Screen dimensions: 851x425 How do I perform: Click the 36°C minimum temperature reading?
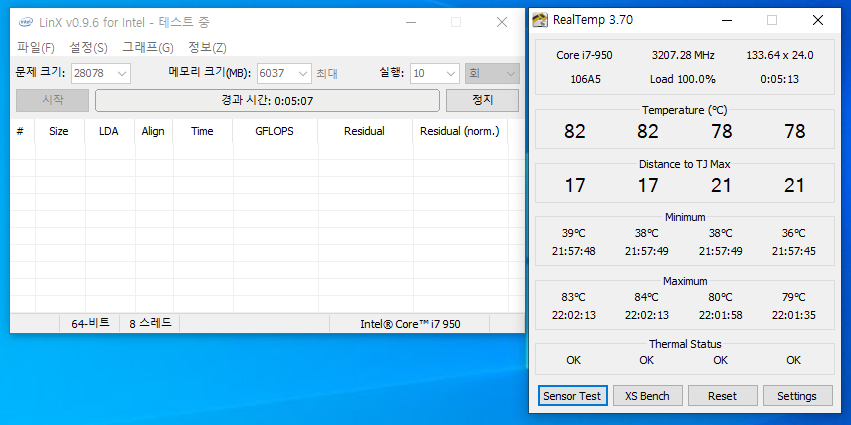(793, 233)
